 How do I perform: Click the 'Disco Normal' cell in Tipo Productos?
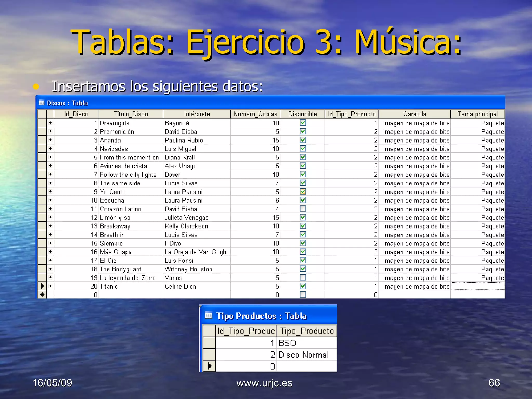tap(307, 355)
